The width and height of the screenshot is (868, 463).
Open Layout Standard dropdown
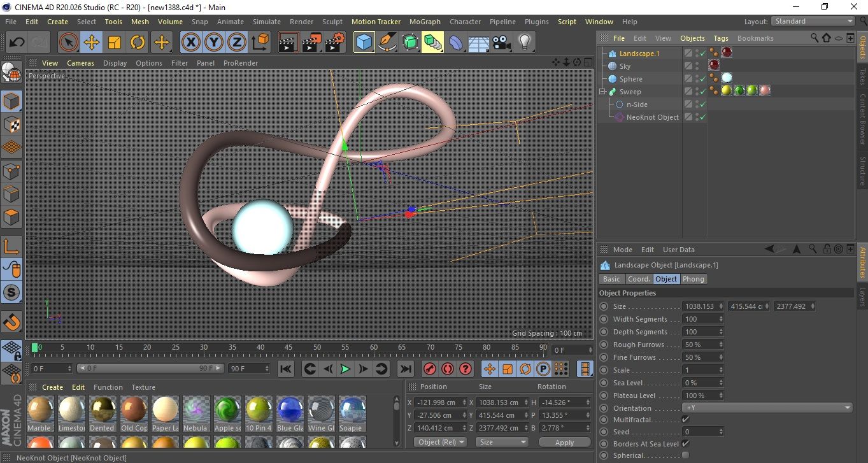coord(814,21)
